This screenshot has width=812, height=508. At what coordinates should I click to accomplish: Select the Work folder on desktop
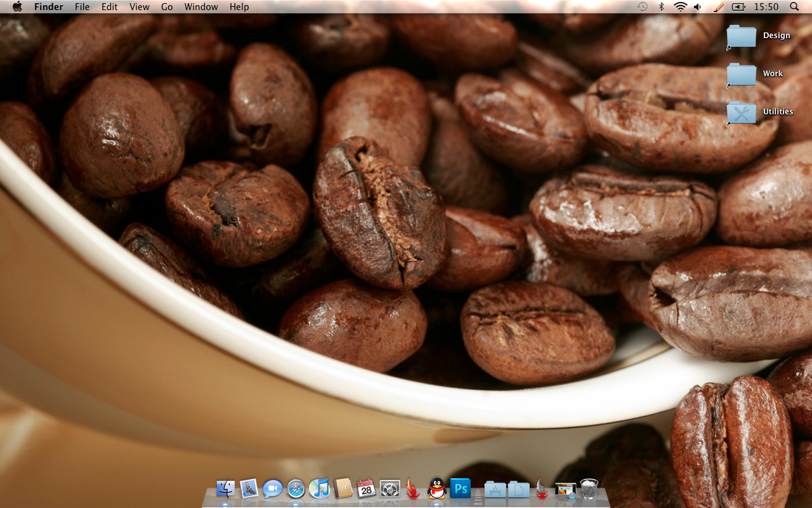click(x=741, y=74)
